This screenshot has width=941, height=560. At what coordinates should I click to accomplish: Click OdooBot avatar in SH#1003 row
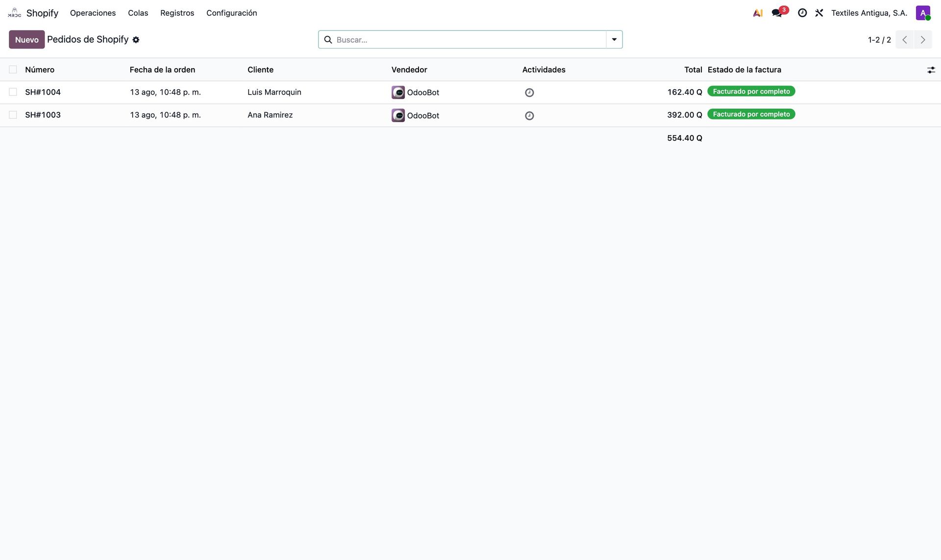coord(398,115)
